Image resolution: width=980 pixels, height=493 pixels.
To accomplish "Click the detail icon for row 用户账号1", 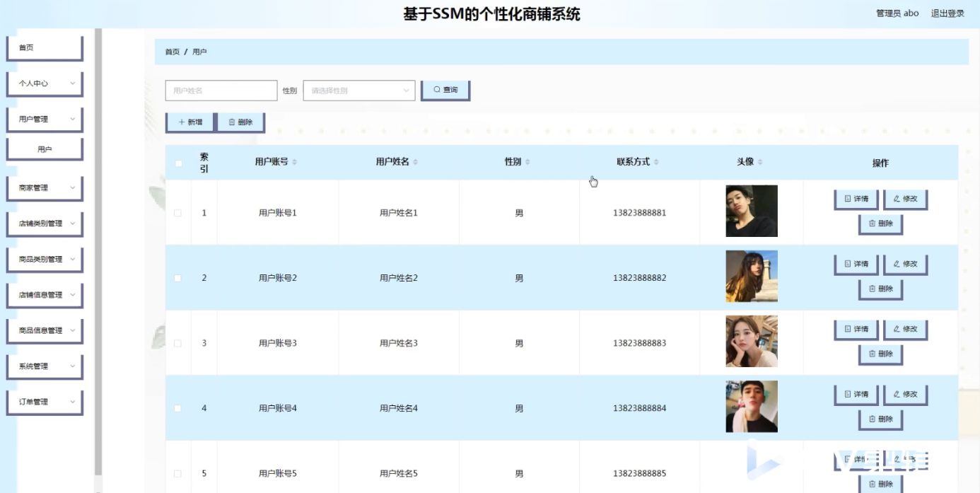I will tap(848, 199).
